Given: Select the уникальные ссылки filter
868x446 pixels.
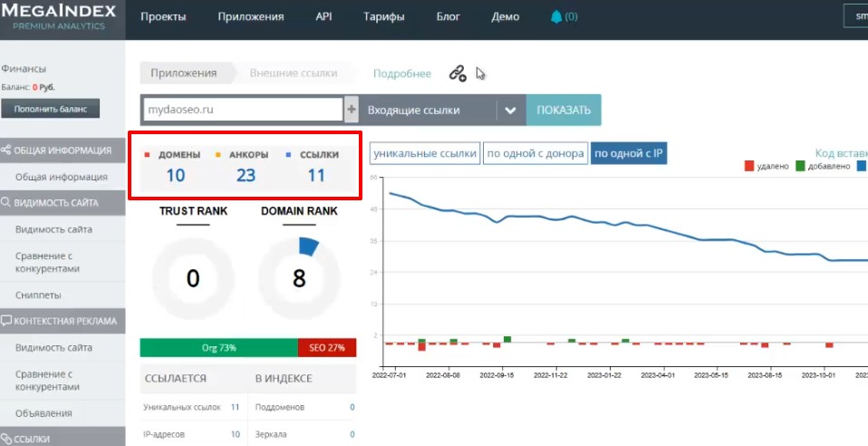Looking at the screenshot, I should point(425,153).
